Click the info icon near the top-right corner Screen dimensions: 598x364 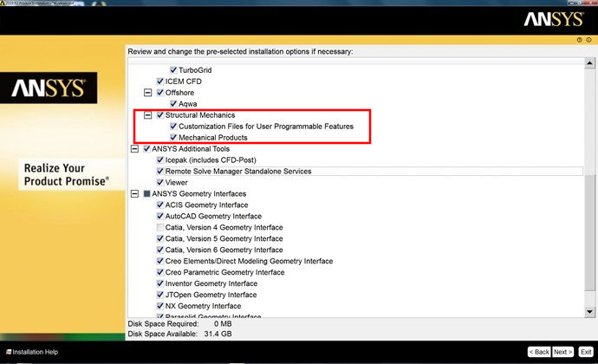click(x=588, y=40)
